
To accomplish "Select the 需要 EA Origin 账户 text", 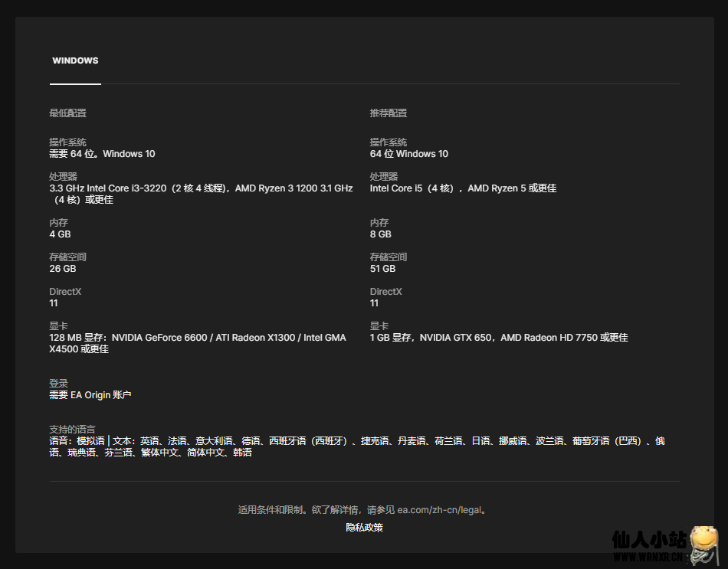I will pos(90,395).
